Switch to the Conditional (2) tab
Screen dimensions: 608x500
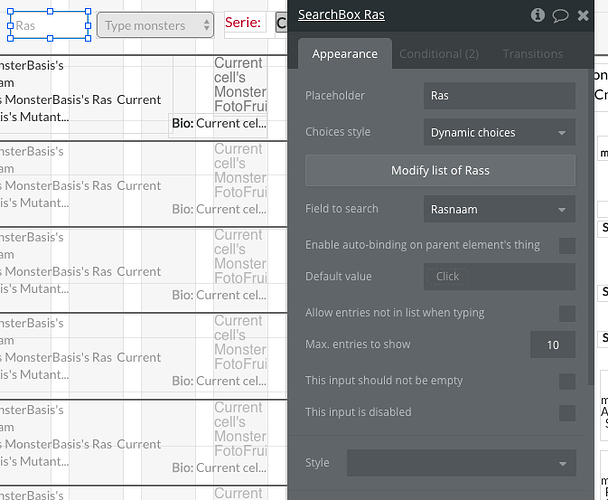coord(439,54)
